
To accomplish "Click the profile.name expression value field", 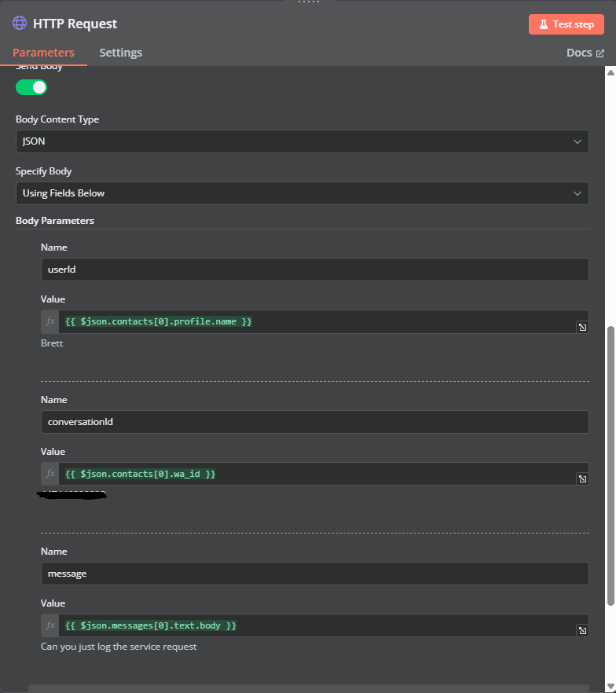I will 314,321.
